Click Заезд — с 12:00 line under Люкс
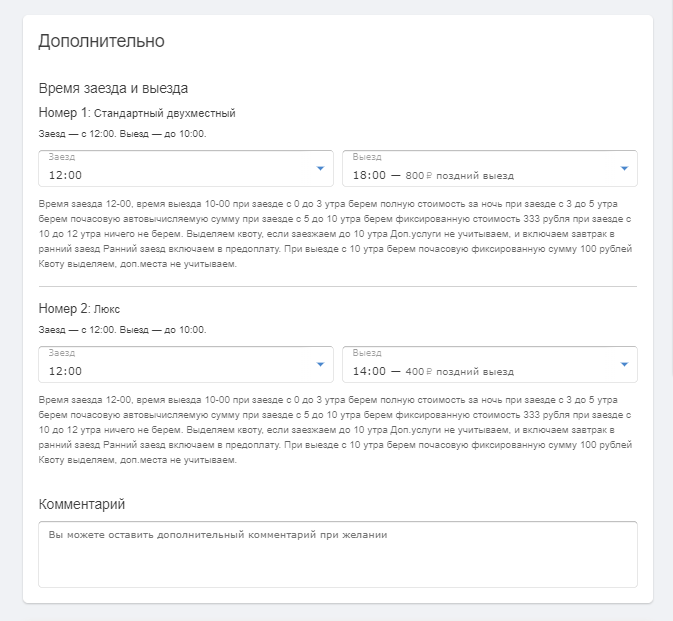 coord(122,330)
